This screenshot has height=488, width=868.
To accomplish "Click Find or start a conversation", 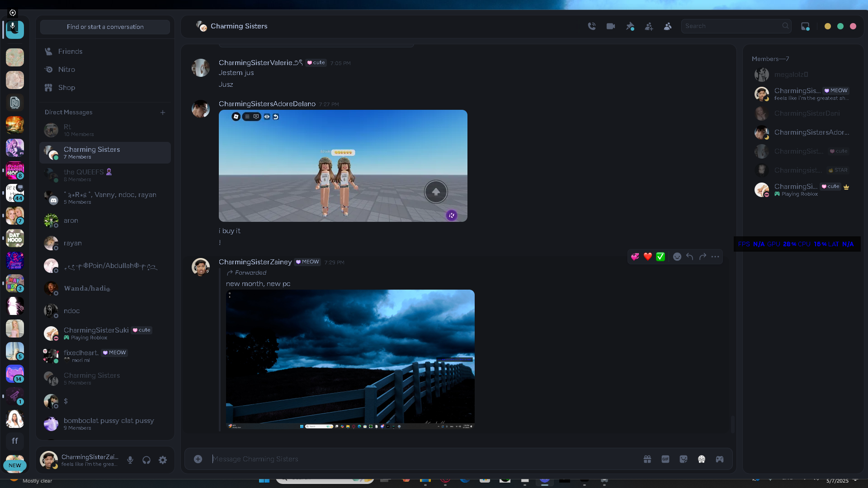I will (x=105, y=27).
